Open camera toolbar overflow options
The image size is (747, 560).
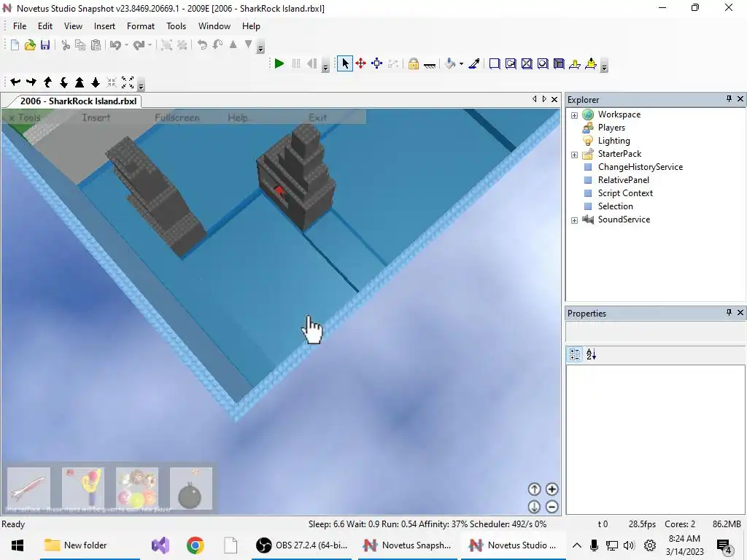(141, 85)
